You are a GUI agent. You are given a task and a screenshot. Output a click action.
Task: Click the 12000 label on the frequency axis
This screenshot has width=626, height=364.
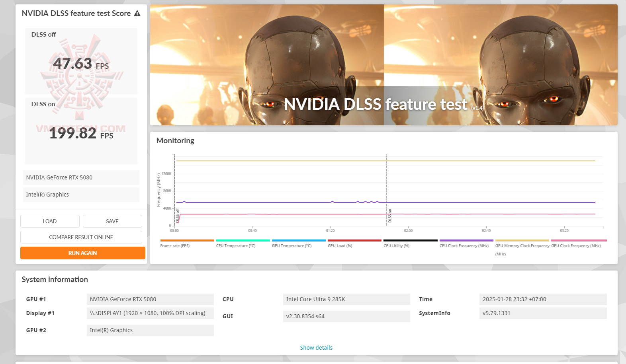[166, 174]
